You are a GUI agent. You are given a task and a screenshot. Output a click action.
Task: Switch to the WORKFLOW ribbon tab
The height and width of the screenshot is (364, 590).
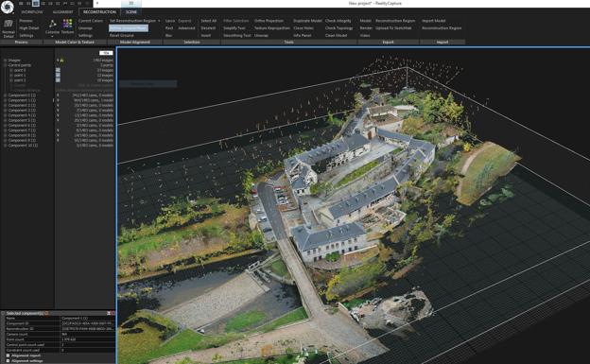32,12
